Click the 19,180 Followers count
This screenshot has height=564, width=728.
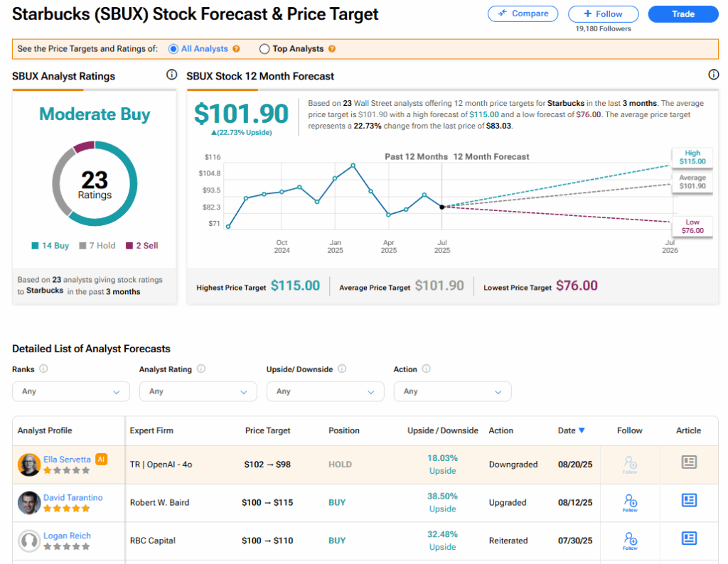[603, 28]
